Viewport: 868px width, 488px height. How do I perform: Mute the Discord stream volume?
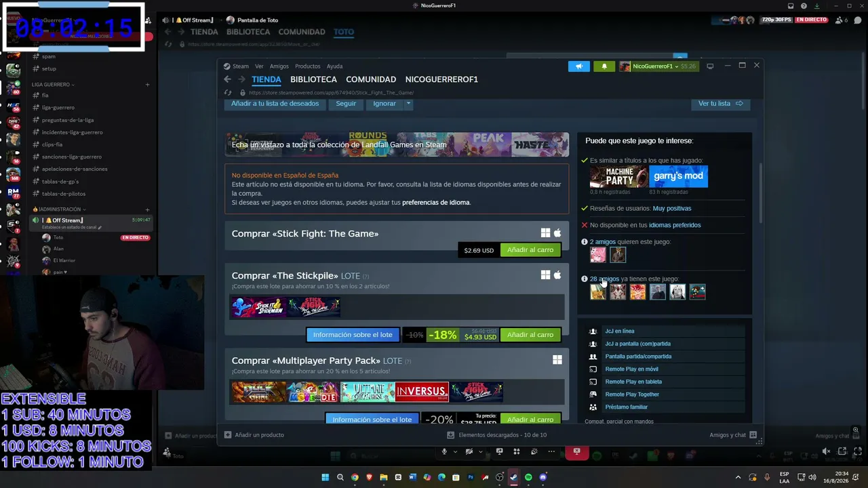(826, 451)
